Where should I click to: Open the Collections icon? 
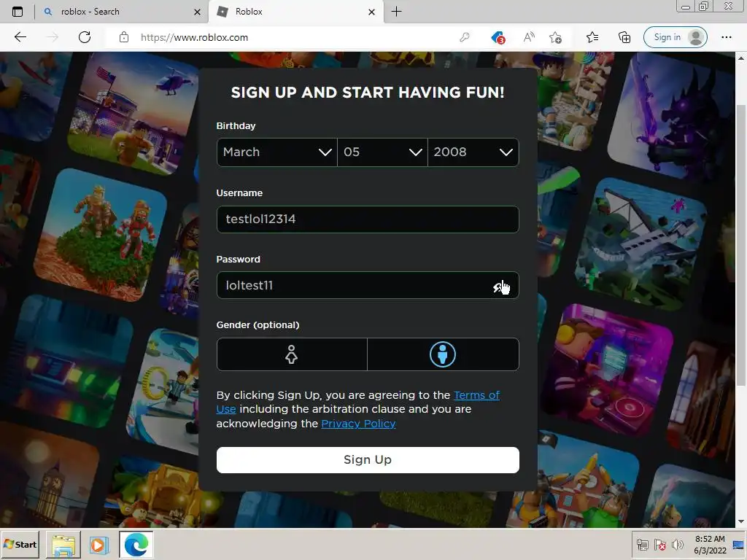click(624, 37)
